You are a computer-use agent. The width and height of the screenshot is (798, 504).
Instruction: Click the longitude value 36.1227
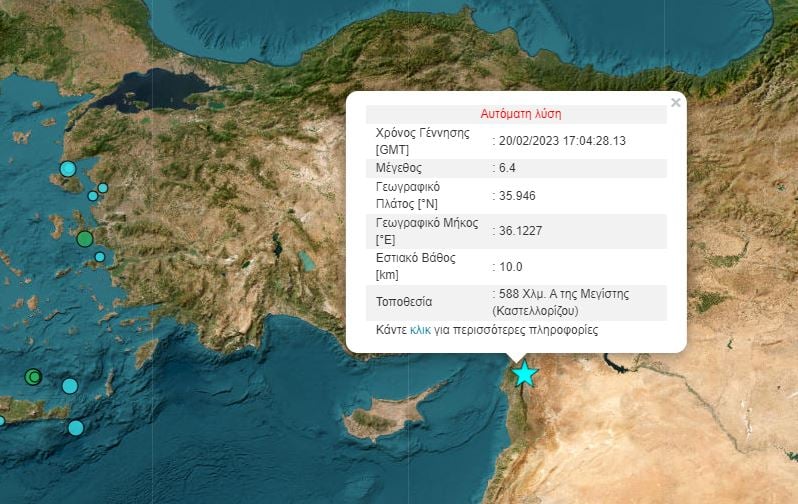[520, 231]
